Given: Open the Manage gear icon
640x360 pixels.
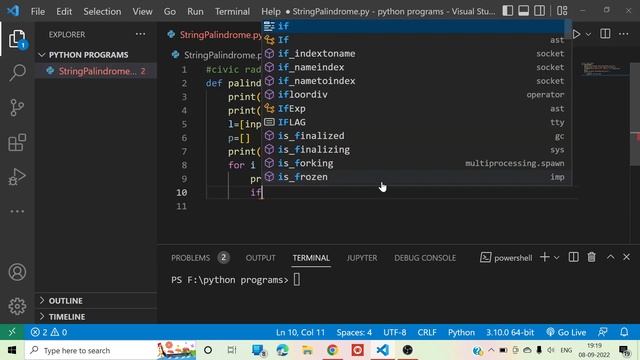Looking at the screenshot, I should point(17,306).
